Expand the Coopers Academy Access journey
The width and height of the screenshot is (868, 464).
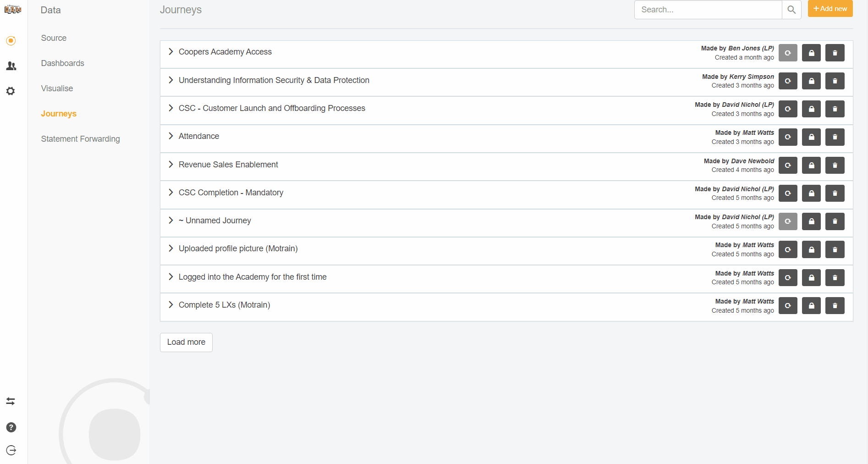coord(171,52)
